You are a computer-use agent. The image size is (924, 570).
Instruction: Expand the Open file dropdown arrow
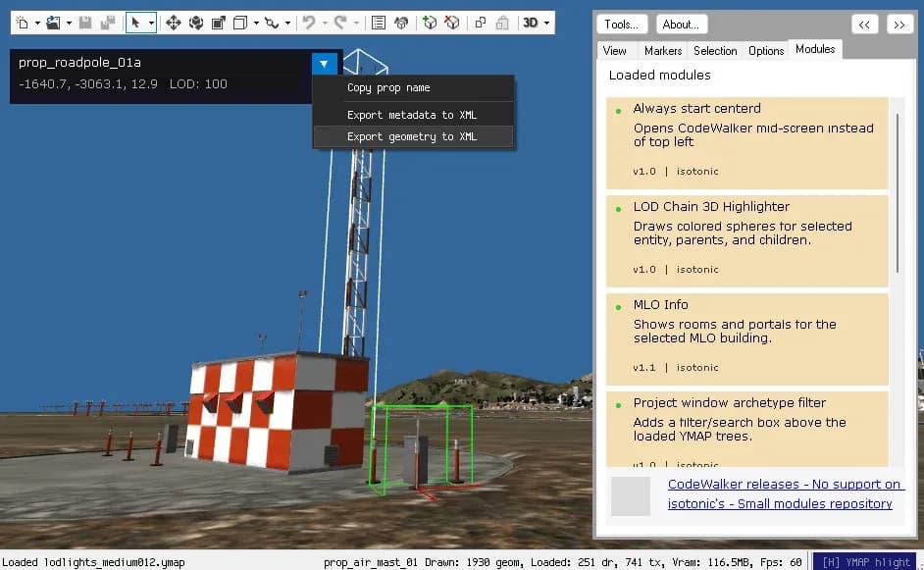pos(69,23)
